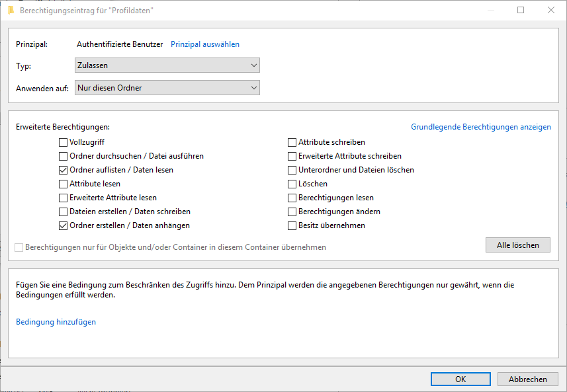Click the Abbrechen button
Viewport: 567px width, 392px height.
527,379
